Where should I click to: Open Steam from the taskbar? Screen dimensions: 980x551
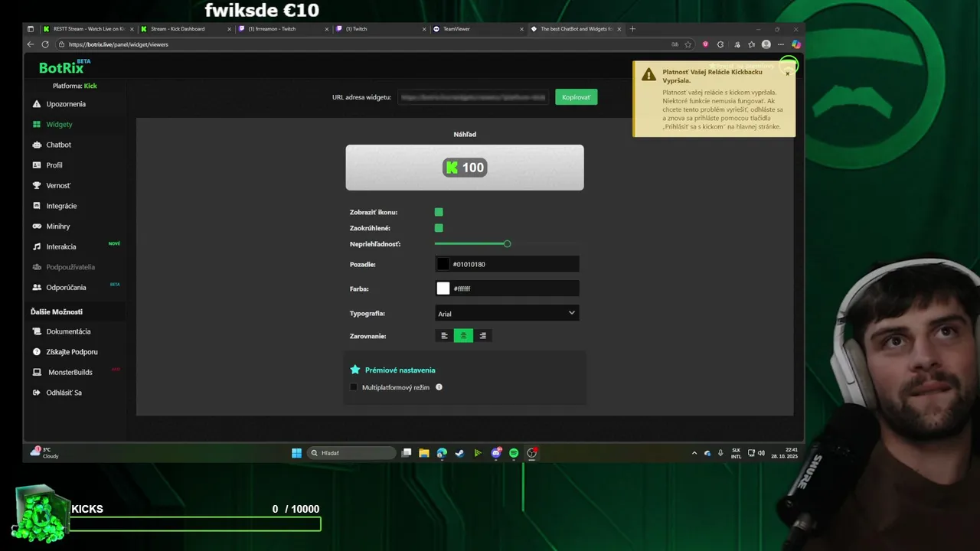coord(459,453)
